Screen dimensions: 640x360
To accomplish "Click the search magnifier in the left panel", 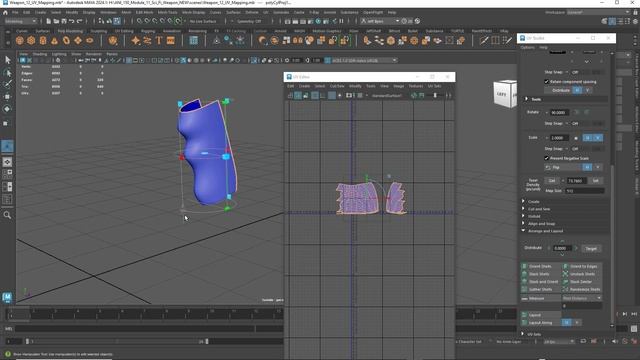I will (x=7, y=215).
